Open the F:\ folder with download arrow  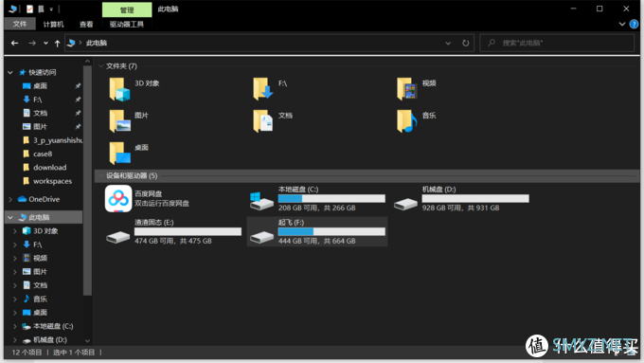(x=270, y=89)
